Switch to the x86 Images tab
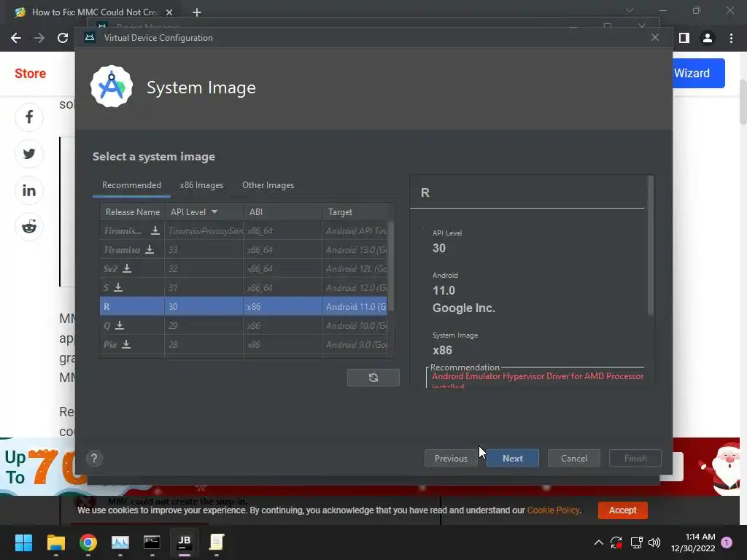The image size is (747, 560). coord(201,185)
